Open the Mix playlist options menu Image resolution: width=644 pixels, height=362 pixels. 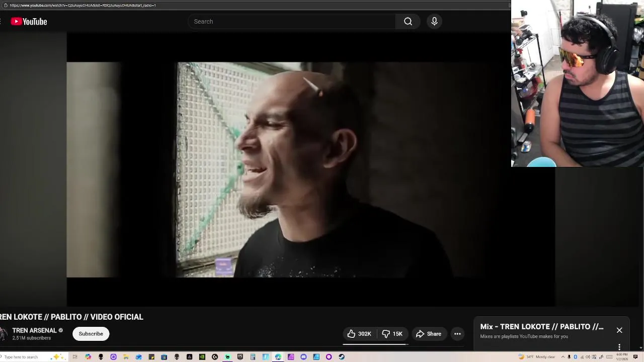click(619, 347)
